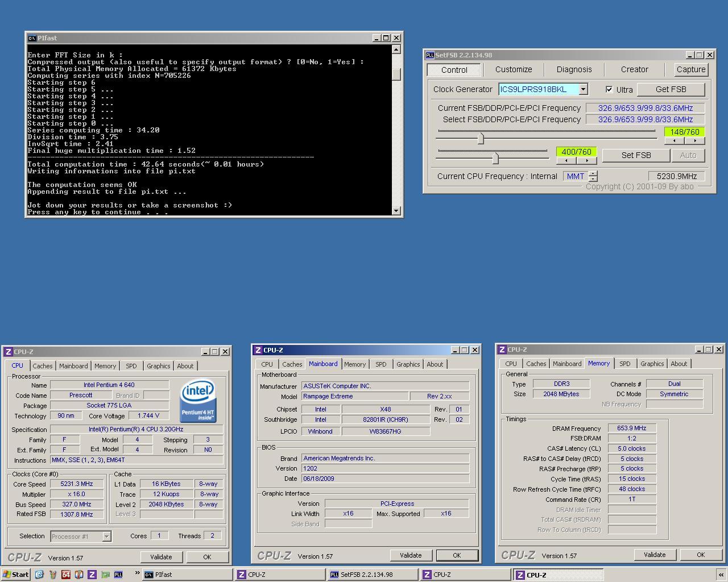This screenshot has width=728, height=582.
Task: Click the Capture button in SetFSB
Action: coord(691,69)
